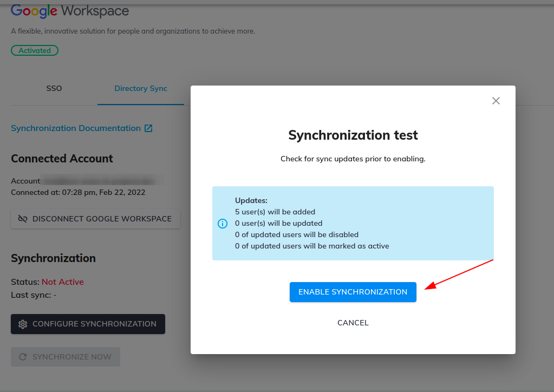Click the blue info icon in the updates panel

(222, 223)
